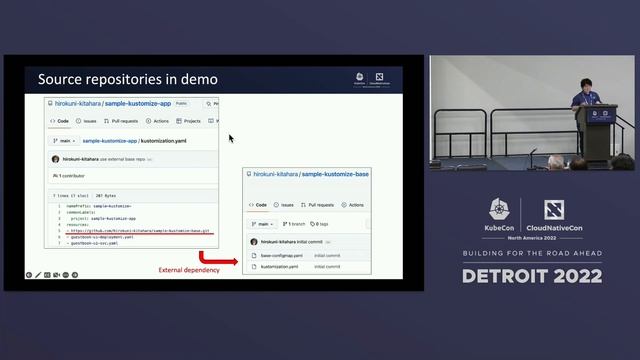640x360 pixels.
Task: Click repo icon beside sample-kustomize-base title
Action: (249, 174)
